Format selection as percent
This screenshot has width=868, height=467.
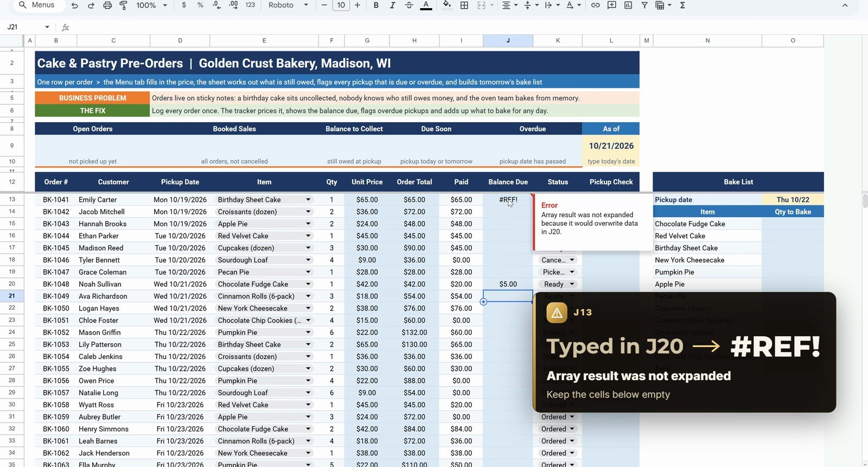coord(200,5)
